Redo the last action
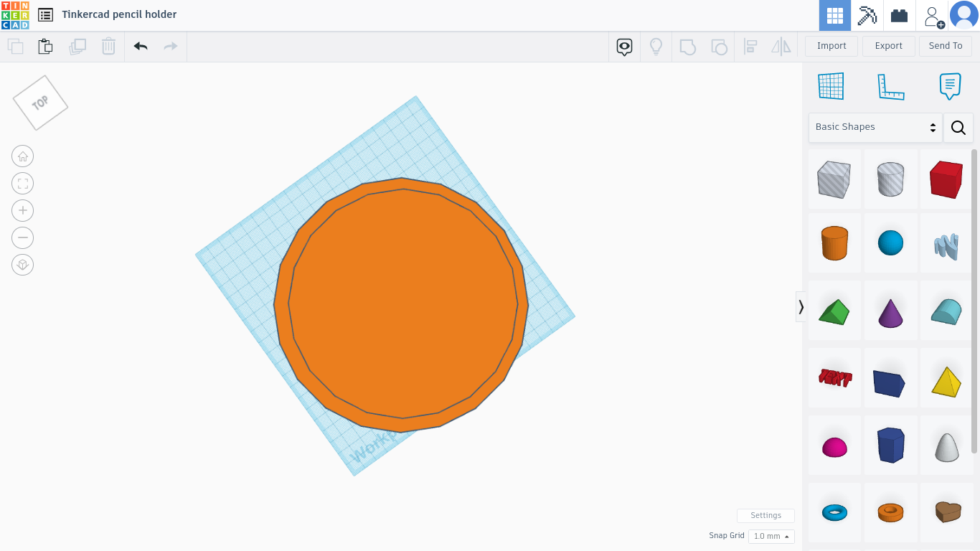Screen dimensions: 980x551 tap(171, 47)
